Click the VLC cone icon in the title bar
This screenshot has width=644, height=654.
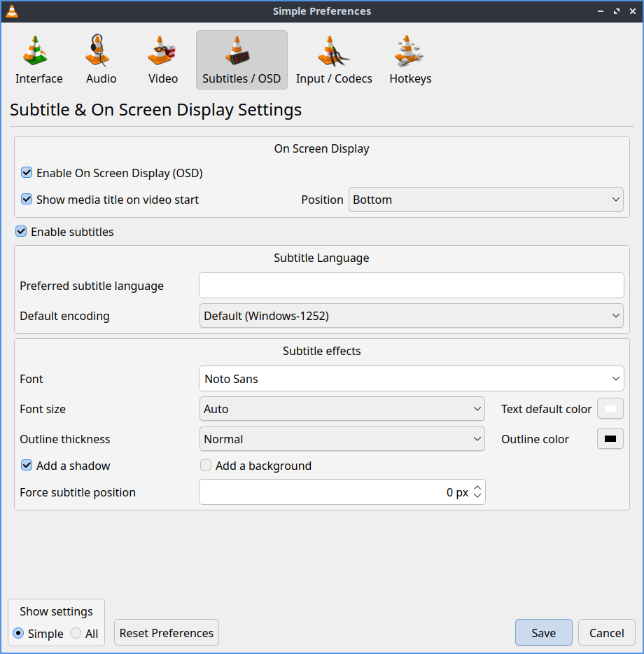(x=12, y=11)
